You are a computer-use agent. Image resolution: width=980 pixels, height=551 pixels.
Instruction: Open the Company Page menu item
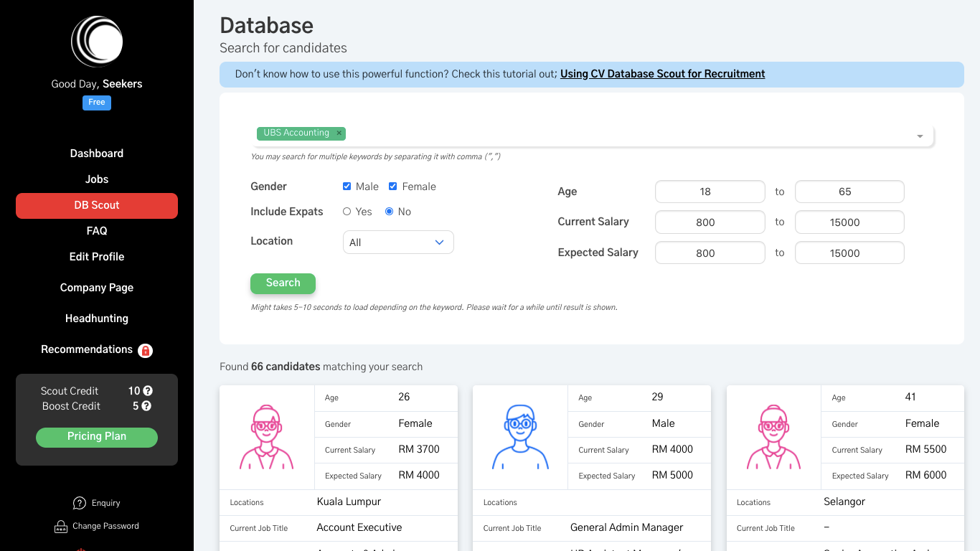97,288
